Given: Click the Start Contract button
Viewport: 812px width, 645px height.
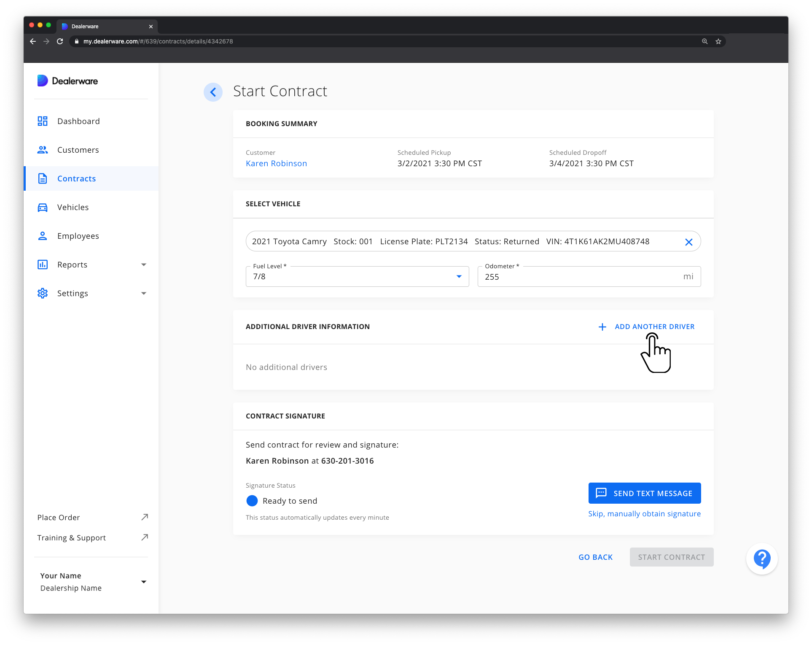Looking at the screenshot, I should click(671, 557).
